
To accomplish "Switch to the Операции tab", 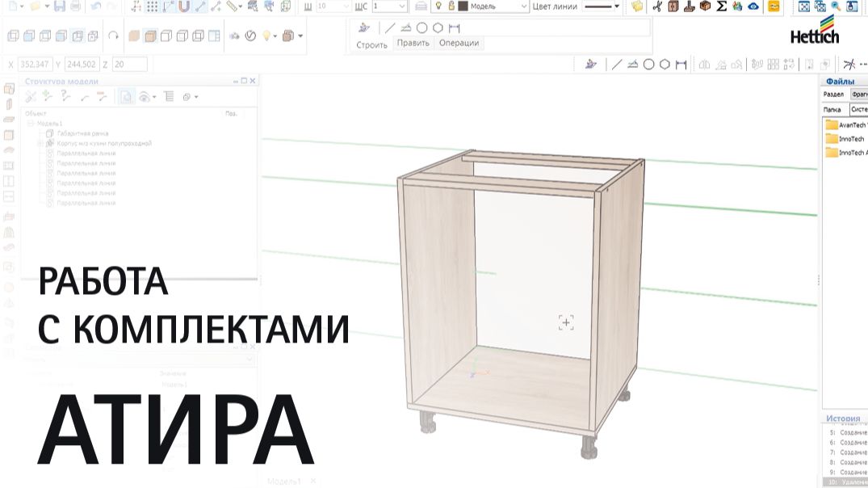I will pyautogui.click(x=459, y=43).
